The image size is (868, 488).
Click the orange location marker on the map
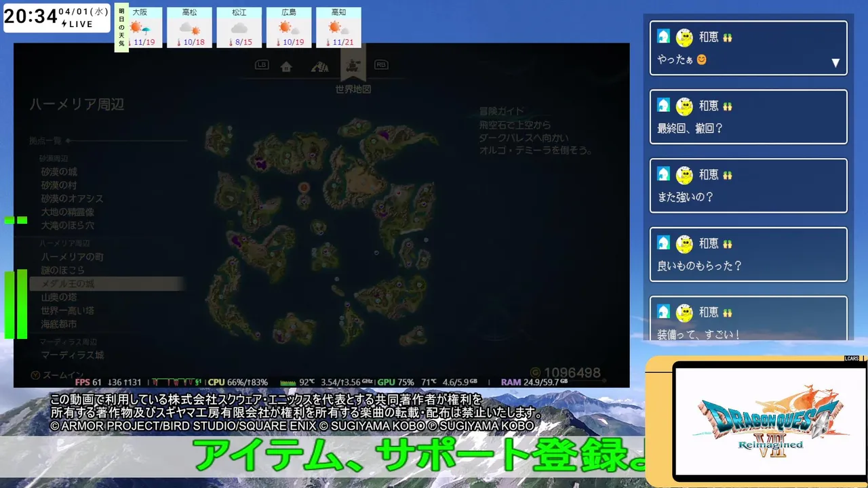(x=304, y=187)
